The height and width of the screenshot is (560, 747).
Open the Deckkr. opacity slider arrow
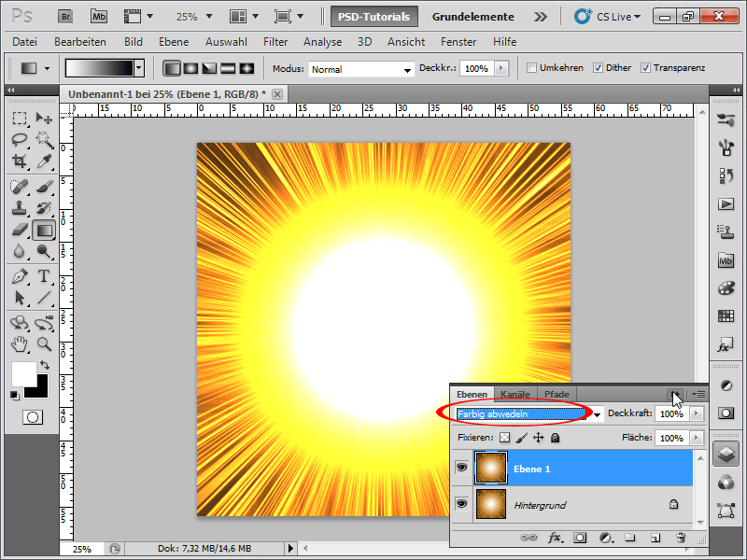501,68
